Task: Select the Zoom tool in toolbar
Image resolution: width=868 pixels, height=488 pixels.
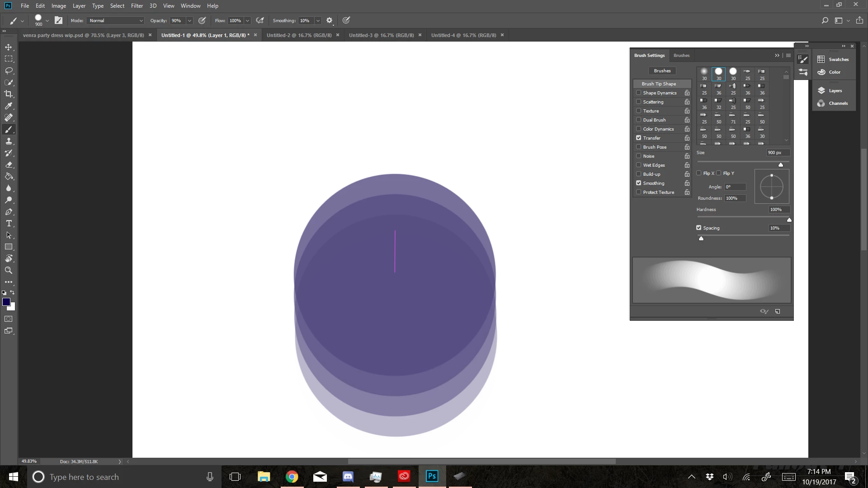Action: (x=9, y=270)
